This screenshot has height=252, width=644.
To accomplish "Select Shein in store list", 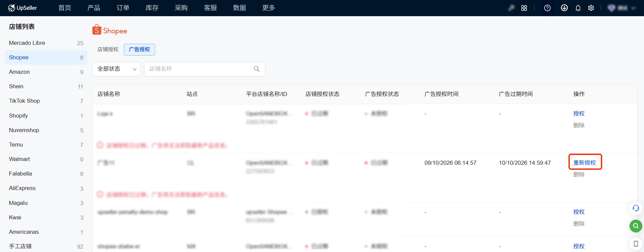I will pos(46,86).
